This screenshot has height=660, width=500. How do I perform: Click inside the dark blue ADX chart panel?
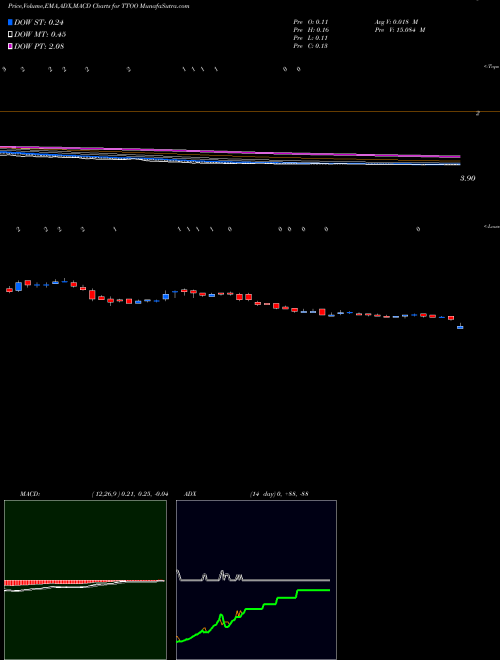click(x=256, y=580)
